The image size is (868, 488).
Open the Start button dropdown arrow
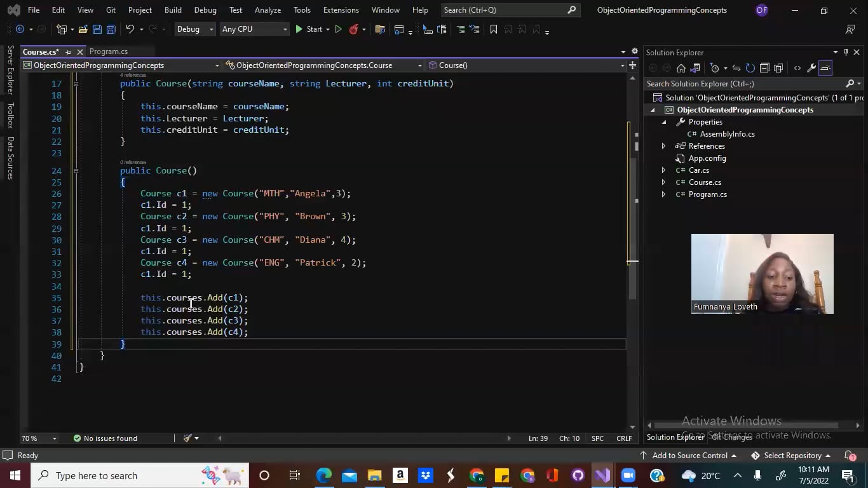click(327, 29)
